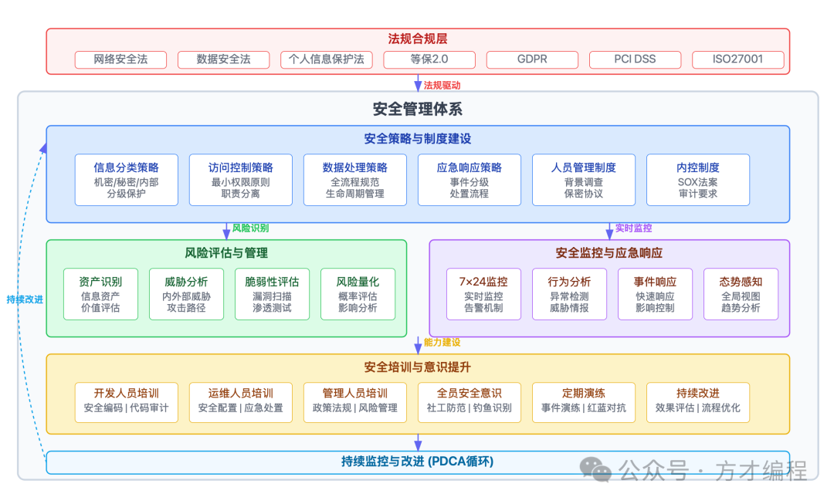The height and width of the screenshot is (504, 834).
Task: Select the 资产识别 card
Action: point(100,294)
